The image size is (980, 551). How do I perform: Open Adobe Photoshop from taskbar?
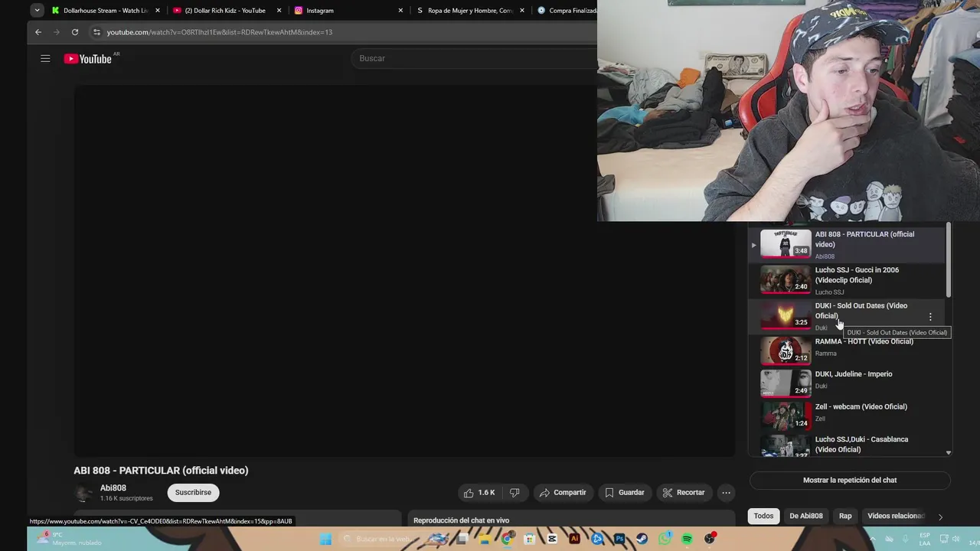[x=619, y=539]
